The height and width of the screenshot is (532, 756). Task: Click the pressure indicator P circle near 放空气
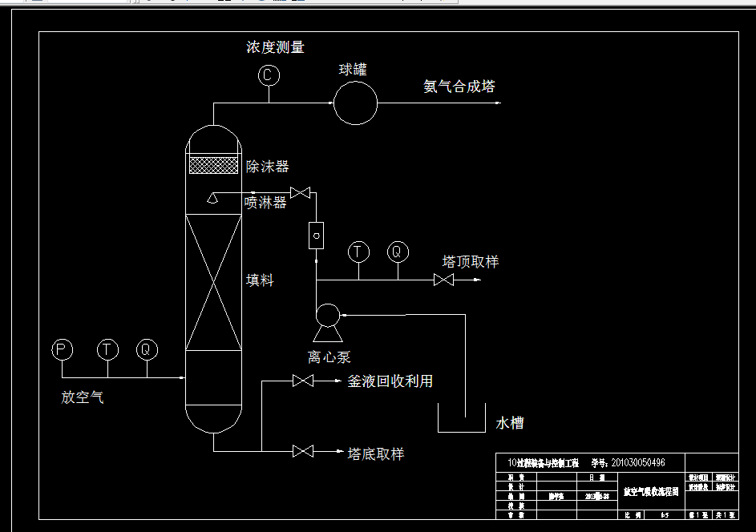62,349
